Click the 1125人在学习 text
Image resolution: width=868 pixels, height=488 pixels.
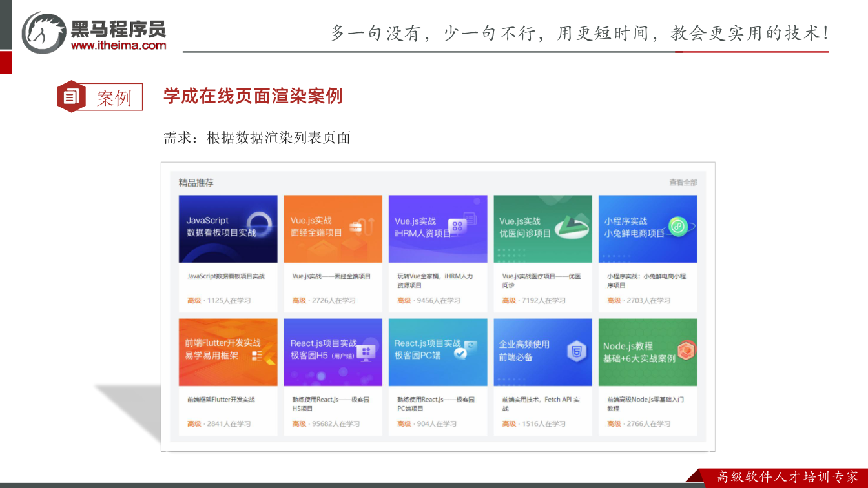[x=229, y=301]
